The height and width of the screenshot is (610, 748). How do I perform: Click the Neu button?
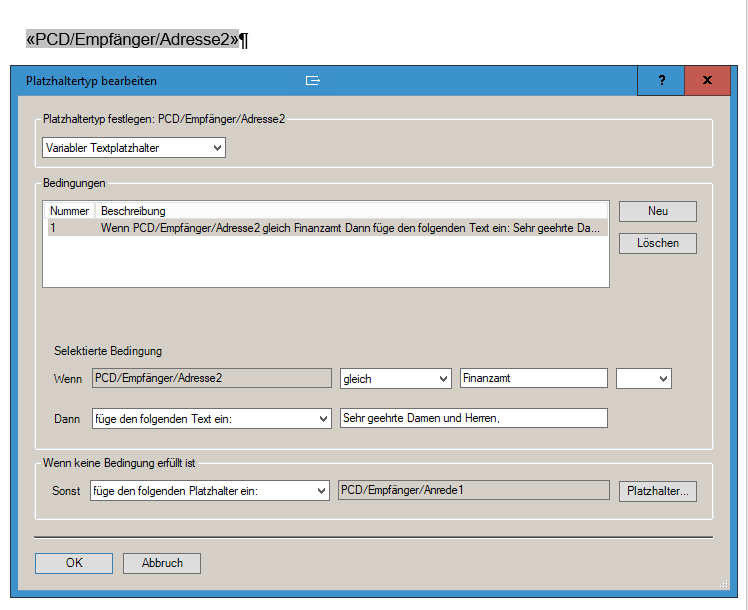[657, 211]
